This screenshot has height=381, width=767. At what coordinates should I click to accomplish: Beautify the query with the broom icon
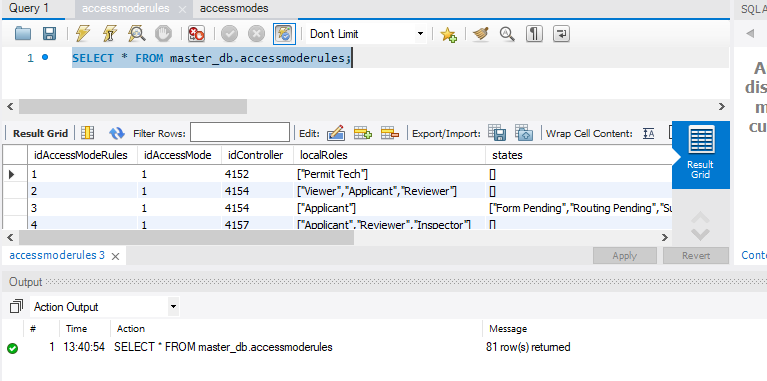click(x=481, y=34)
